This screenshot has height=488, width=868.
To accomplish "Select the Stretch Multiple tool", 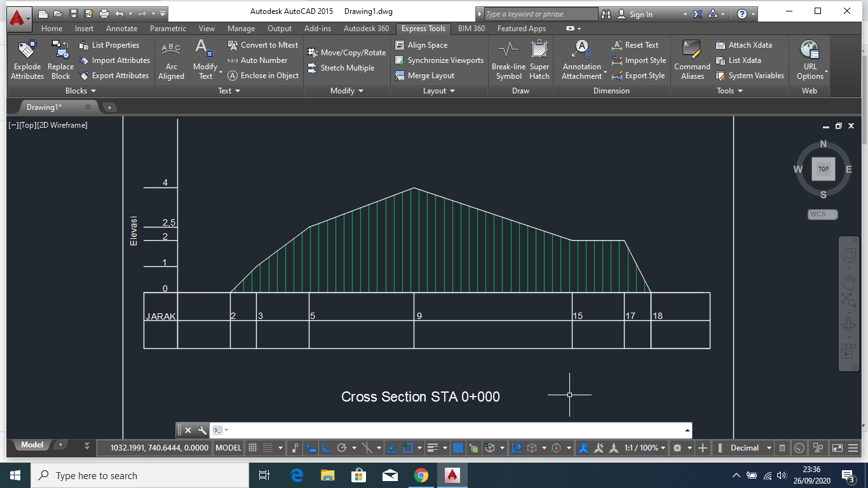I will (341, 68).
